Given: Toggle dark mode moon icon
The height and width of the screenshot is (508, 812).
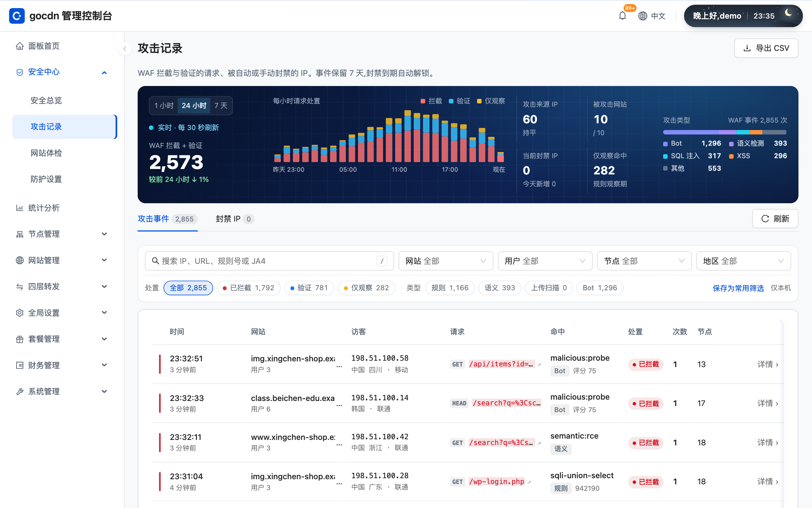Looking at the screenshot, I should 788,13.
